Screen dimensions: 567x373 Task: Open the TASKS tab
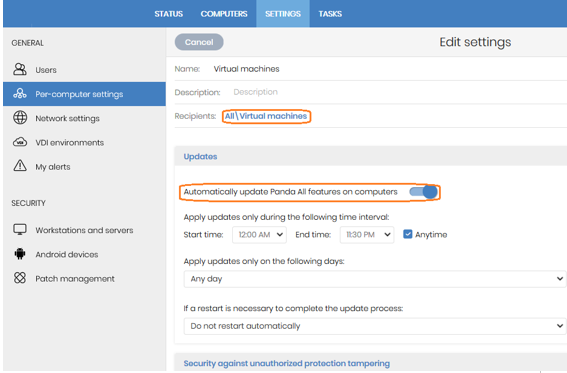[x=330, y=14]
